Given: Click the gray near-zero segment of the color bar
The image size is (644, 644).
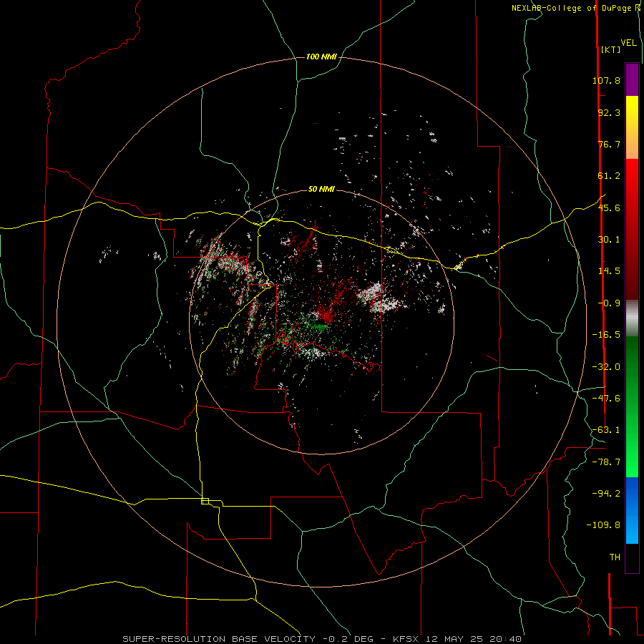Looking at the screenshot, I should [x=632, y=318].
